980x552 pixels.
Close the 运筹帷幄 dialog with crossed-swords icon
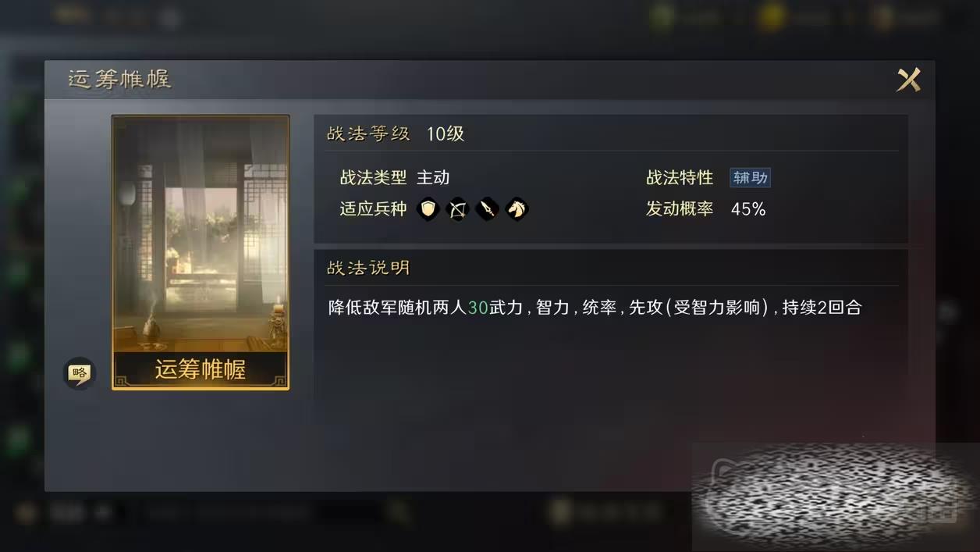[909, 80]
